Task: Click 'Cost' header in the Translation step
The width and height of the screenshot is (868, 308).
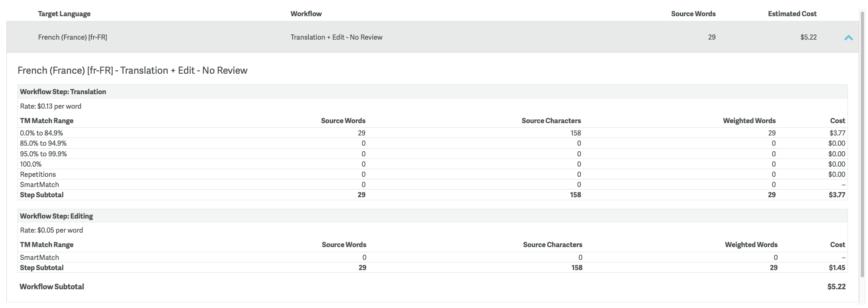Action: [x=837, y=121]
